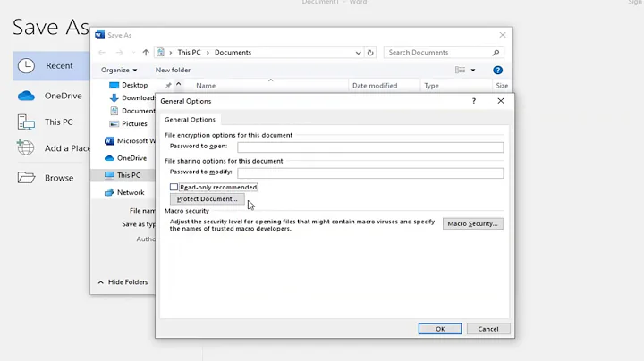This screenshot has width=644, height=361.
Task: Select Microsoft Word in navigation pane
Action: click(x=130, y=140)
